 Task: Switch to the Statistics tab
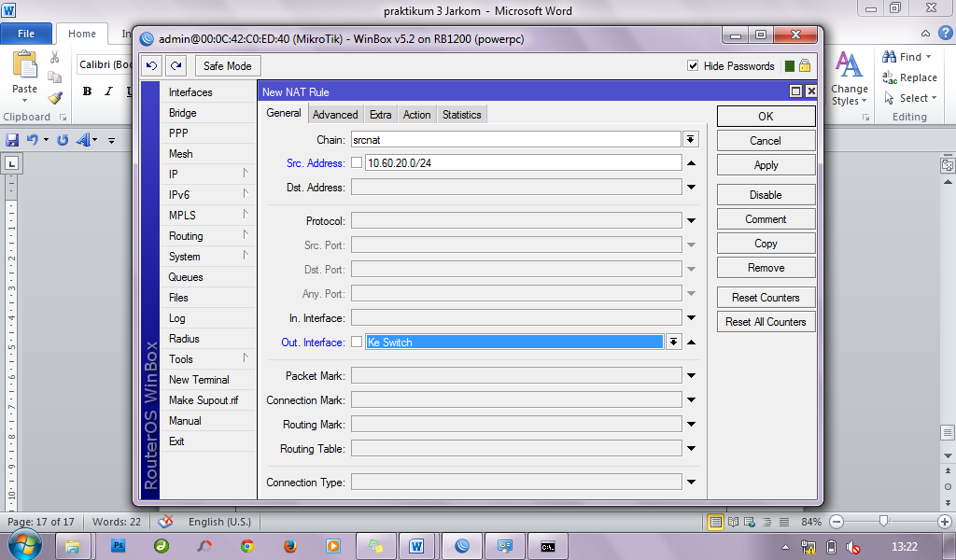[x=461, y=115]
